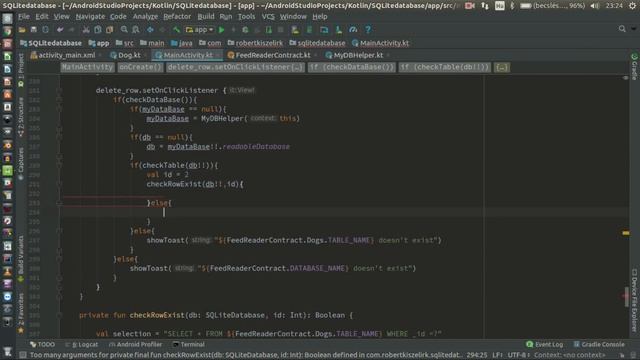640x360 pixels.
Task: Click the network indicator in top panel
Action: pyautogui.click(x=485, y=6)
